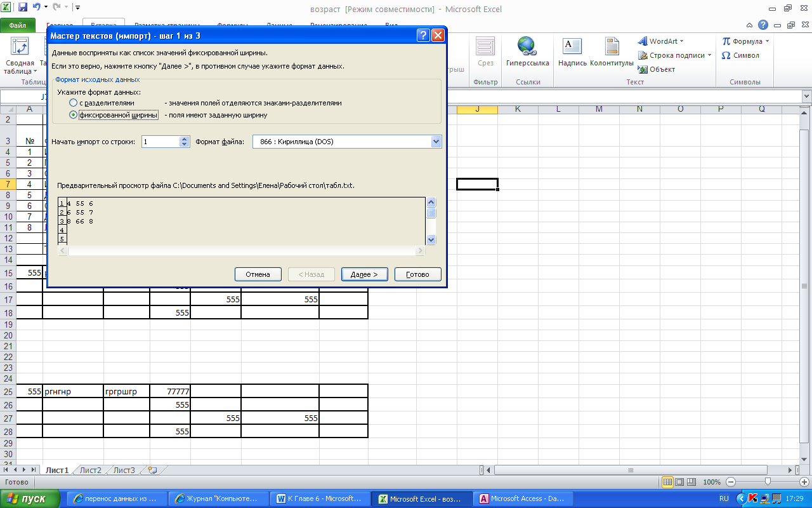Click the Формула pi icon

click(x=726, y=41)
